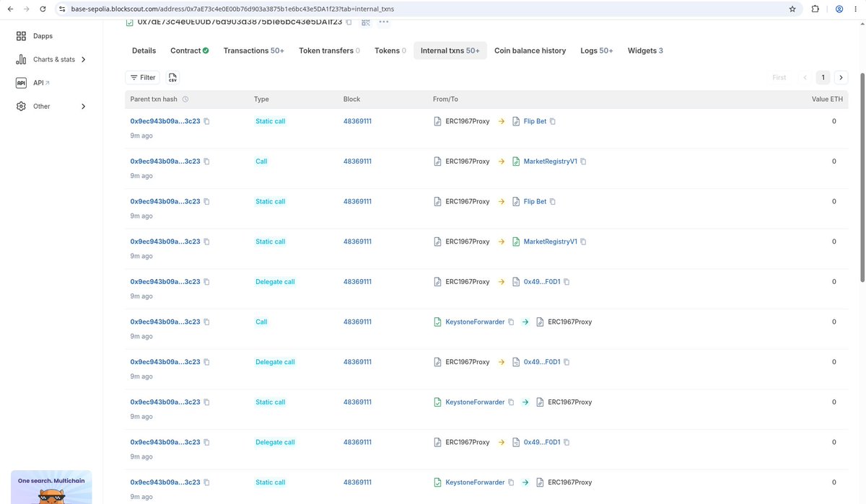
Task: Go to the previous results page arrow
Action: [805, 77]
